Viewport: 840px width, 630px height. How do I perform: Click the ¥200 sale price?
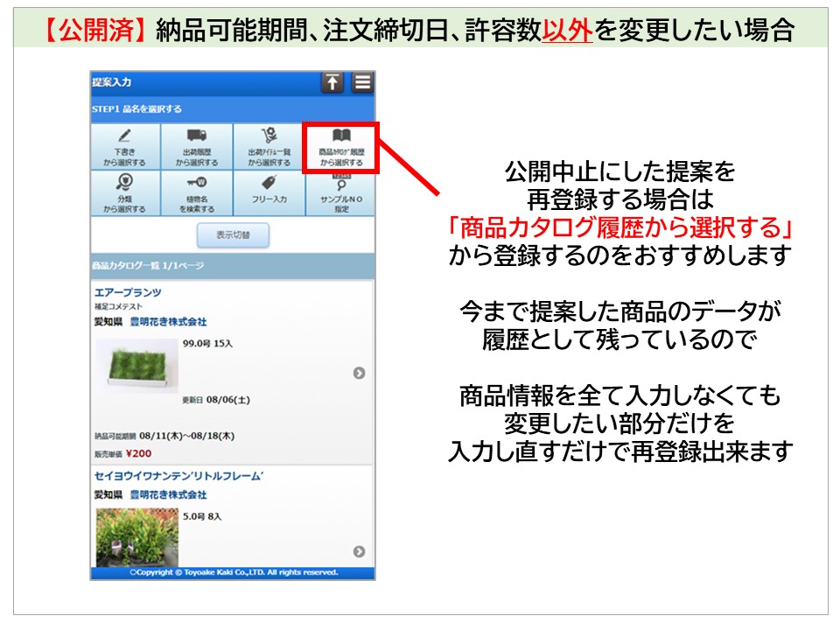click(138, 454)
